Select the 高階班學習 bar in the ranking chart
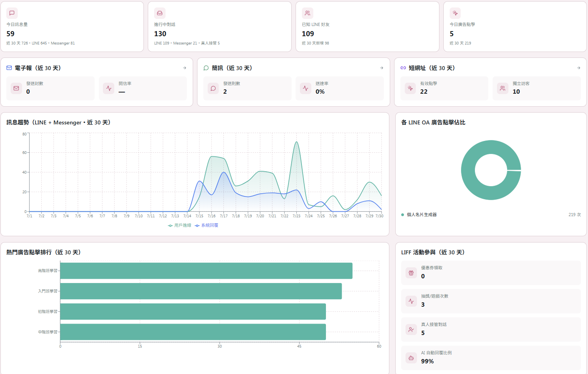The image size is (588, 374). pyautogui.click(x=206, y=271)
